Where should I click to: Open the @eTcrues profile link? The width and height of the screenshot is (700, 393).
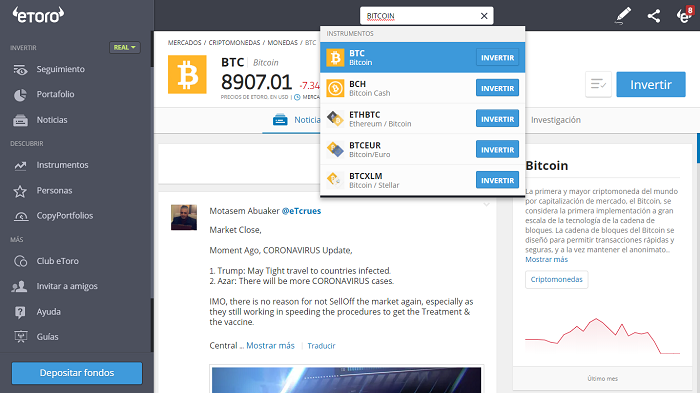[301, 211]
